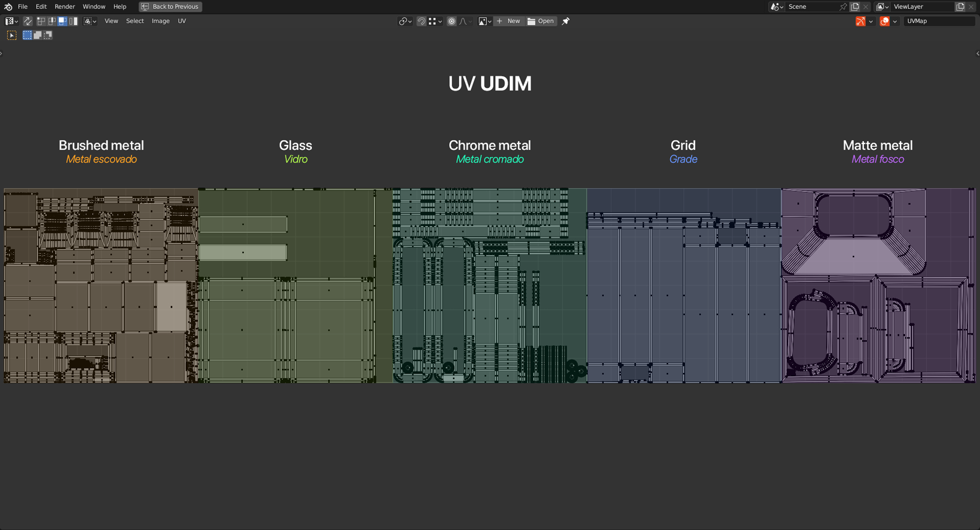Select island UV selection mode
This screenshot has height=530, width=980.
73,21
